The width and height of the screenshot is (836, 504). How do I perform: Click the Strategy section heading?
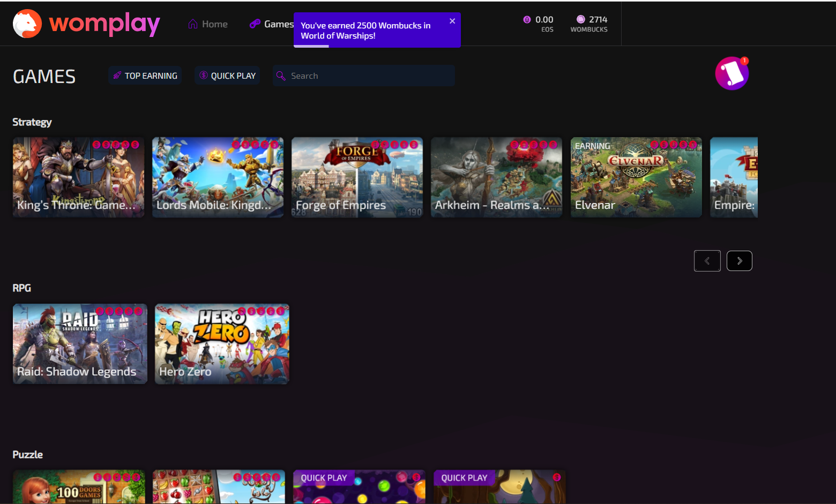click(32, 122)
